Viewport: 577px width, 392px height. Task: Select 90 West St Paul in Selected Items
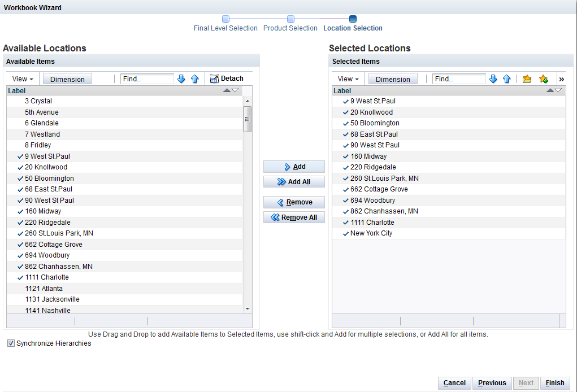[449, 145]
